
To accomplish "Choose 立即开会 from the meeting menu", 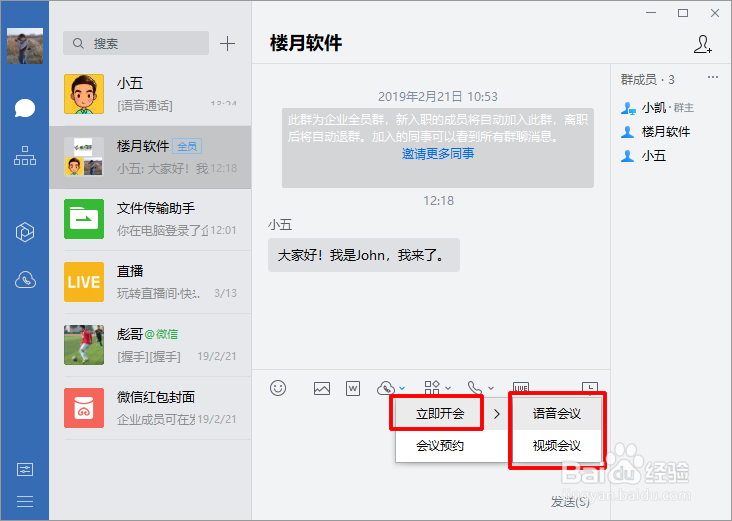I will coord(440,414).
